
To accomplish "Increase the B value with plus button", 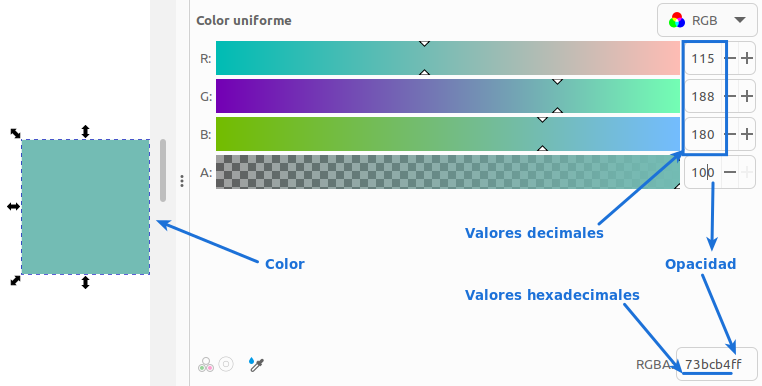I will click(x=747, y=134).
